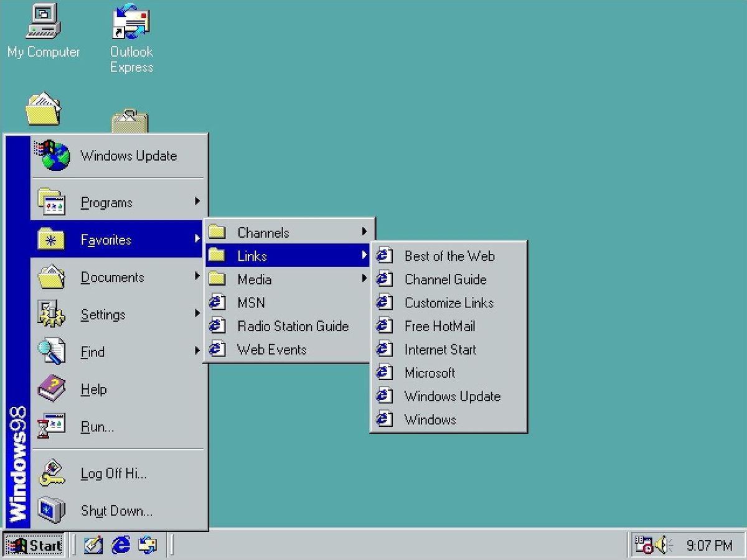The width and height of the screenshot is (747, 560).
Task: Open My Computer from the desktop
Action: pos(44,28)
